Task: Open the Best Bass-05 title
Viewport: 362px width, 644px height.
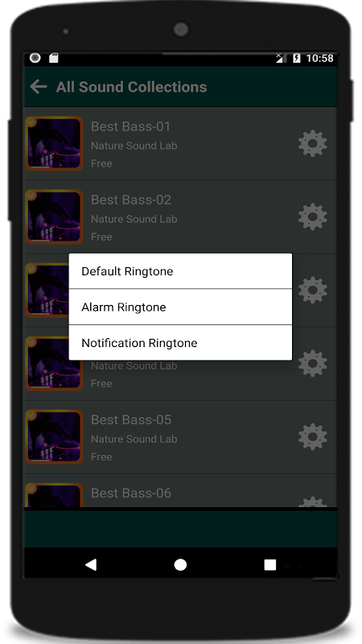Action: [x=131, y=419]
